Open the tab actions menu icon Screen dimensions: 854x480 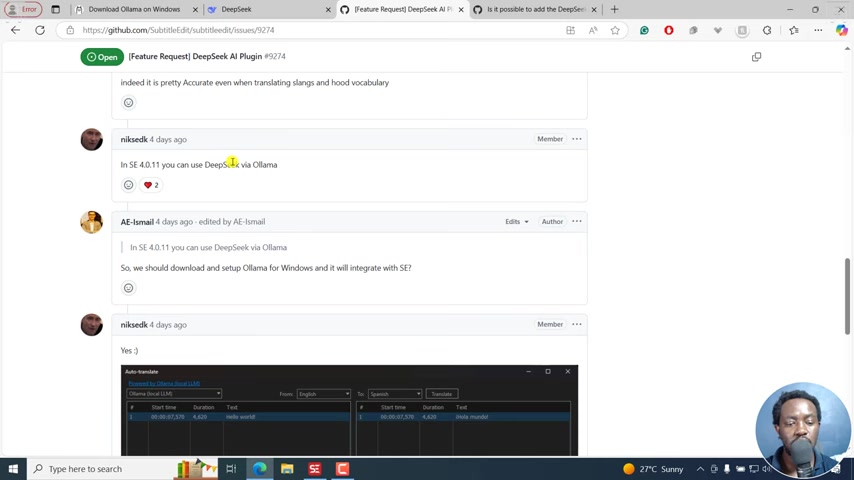pyautogui.click(x=56, y=9)
